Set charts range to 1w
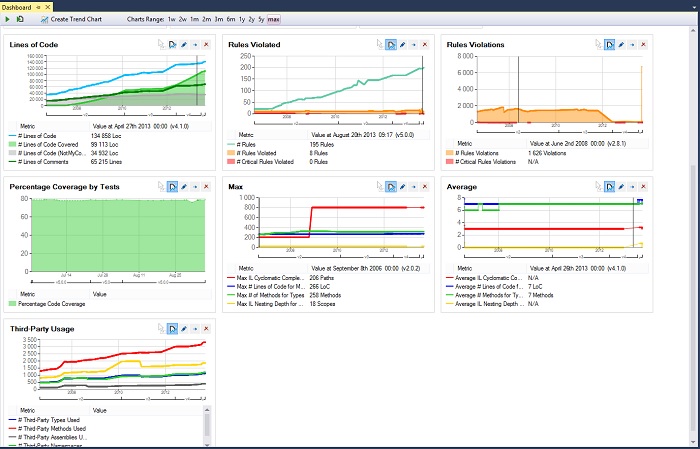 tap(172, 19)
